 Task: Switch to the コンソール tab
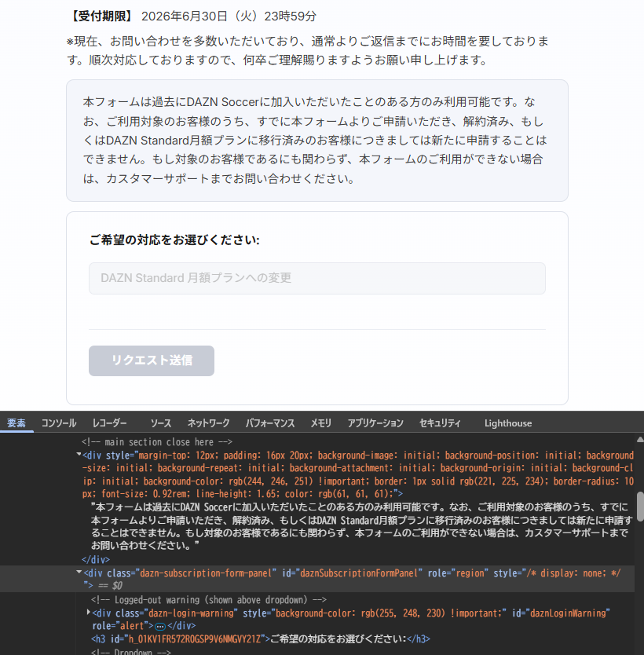(58, 423)
